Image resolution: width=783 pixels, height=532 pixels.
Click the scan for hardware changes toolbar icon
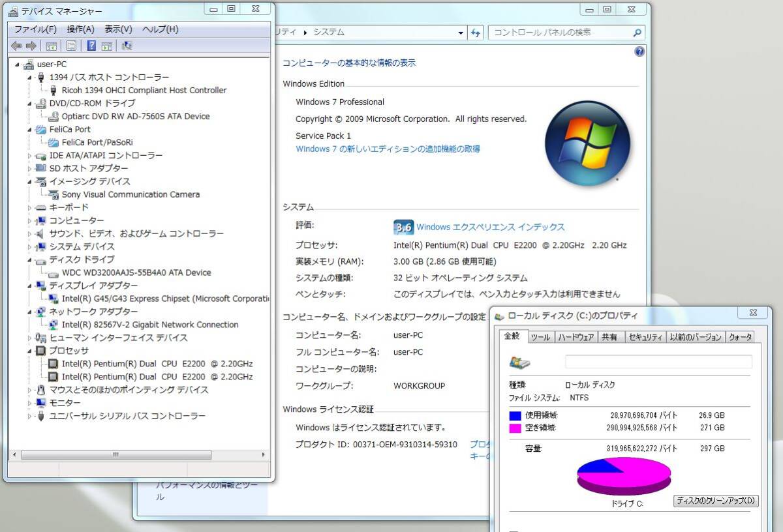click(127, 46)
